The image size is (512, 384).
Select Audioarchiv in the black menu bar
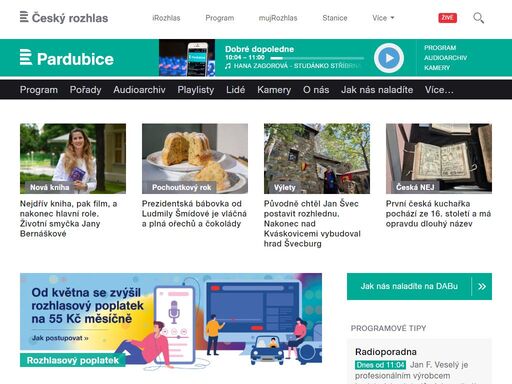(139, 90)
